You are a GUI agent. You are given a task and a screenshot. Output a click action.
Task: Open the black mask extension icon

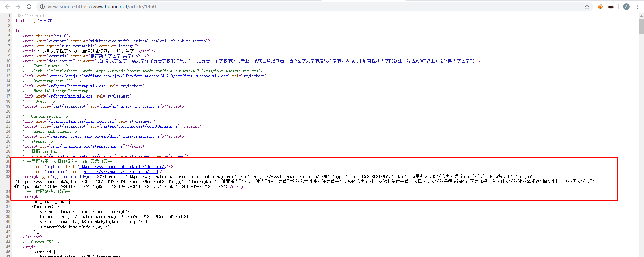click(611, 7)
